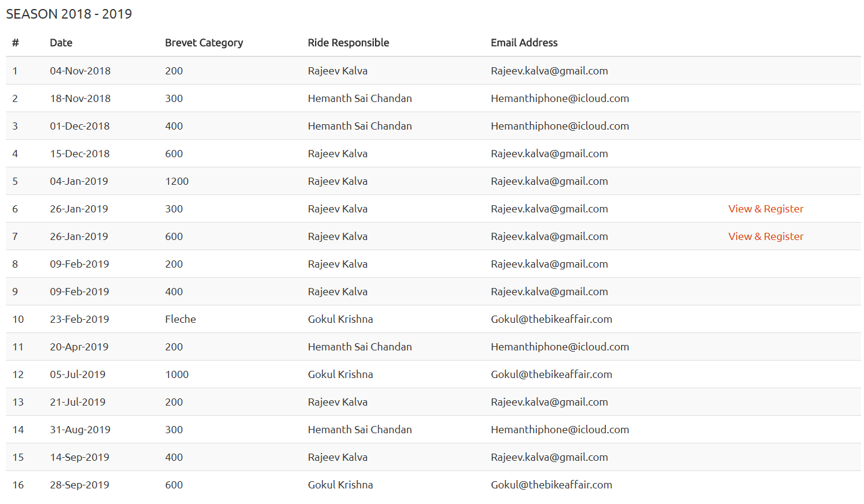Click the Gokul email in the 05-Jul-2019 row
Image resolution: width=864 pixels, height=504 pixels.
[x=551, y=374]
